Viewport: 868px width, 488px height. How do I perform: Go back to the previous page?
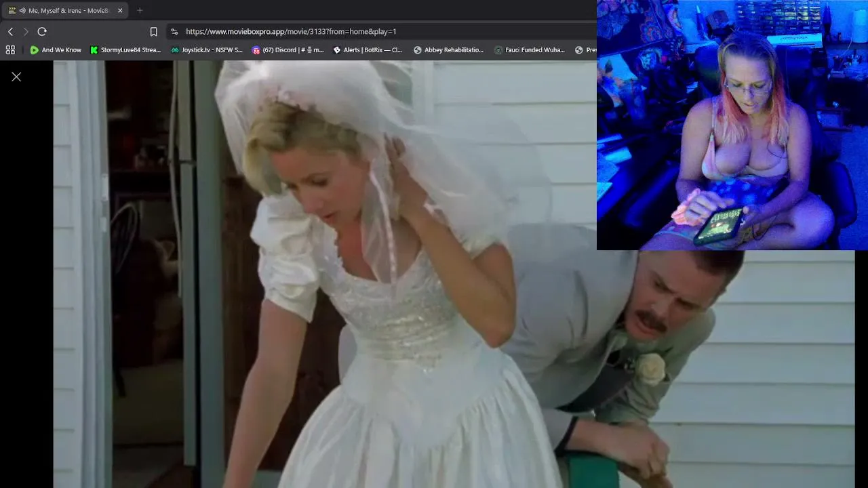coord(10,32)
